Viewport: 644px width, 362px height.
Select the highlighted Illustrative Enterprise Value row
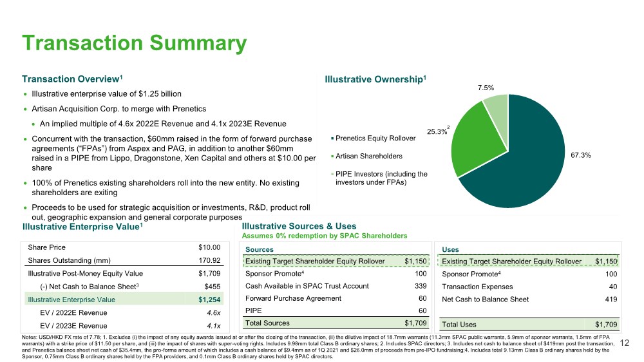click(122, 300)
